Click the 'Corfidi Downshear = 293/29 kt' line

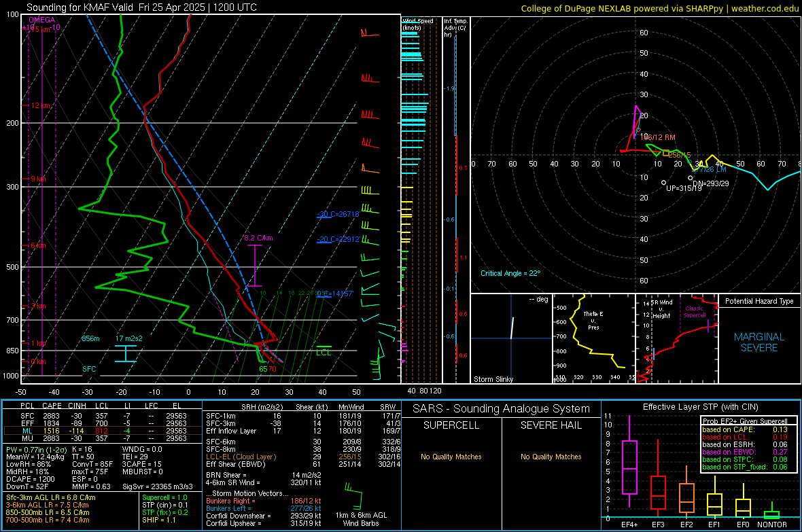pos(264,516)
